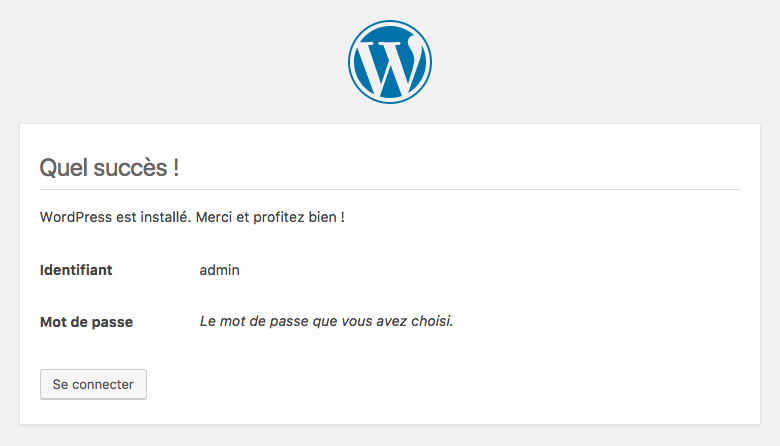Click the horizontal divider under the heading
This screenshot has height=446, width=780.
coord(390,189)
